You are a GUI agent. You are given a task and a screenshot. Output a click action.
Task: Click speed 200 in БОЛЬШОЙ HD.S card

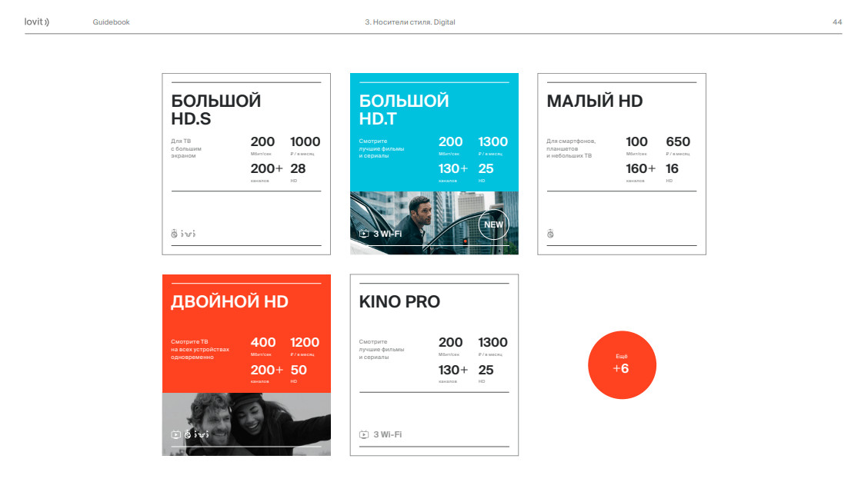click(x=262, y=142)
